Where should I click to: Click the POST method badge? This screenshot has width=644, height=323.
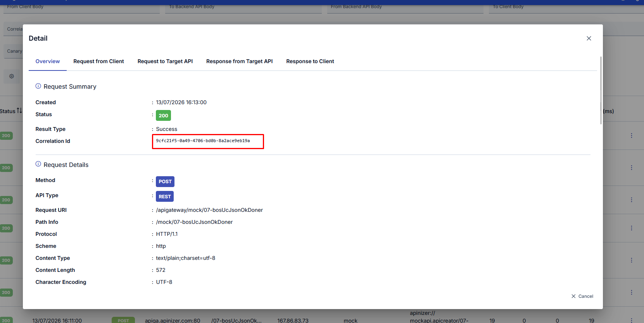[x=165, y=182]
